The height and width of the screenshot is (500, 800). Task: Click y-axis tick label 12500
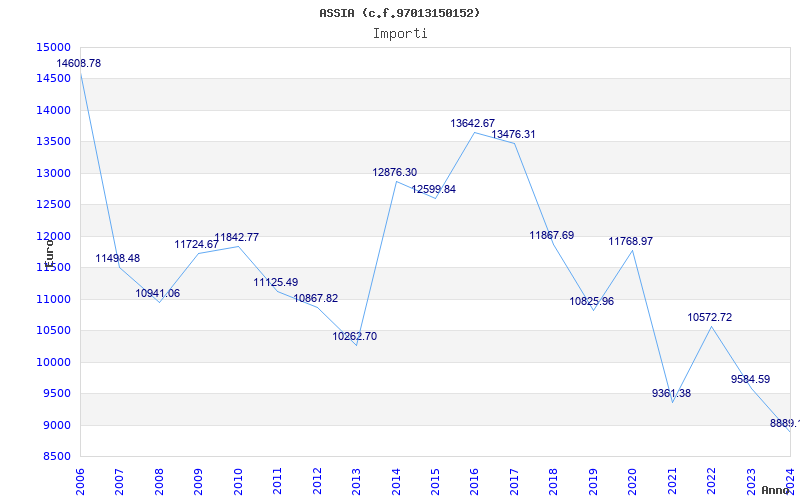(x=53, y=205)
